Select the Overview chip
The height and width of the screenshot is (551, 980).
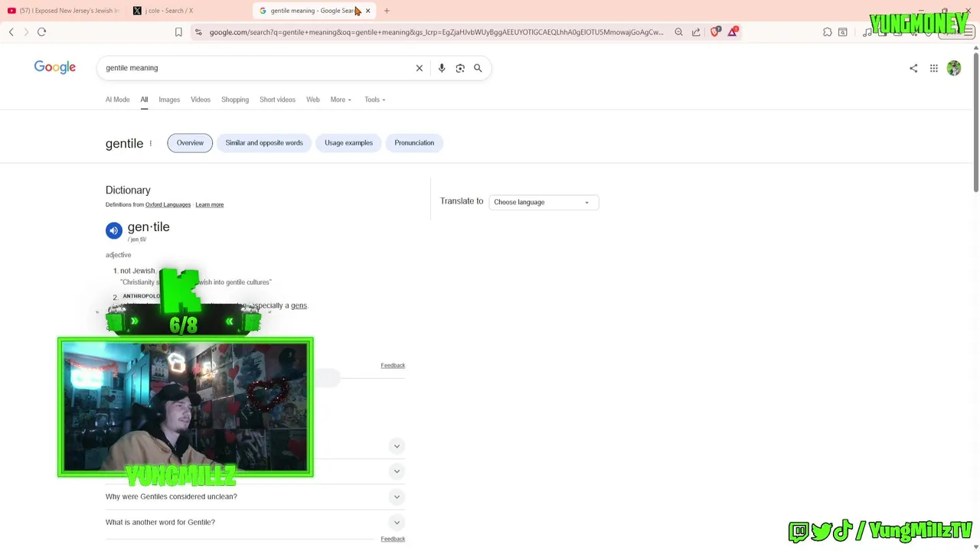click(x=190, y=143)
